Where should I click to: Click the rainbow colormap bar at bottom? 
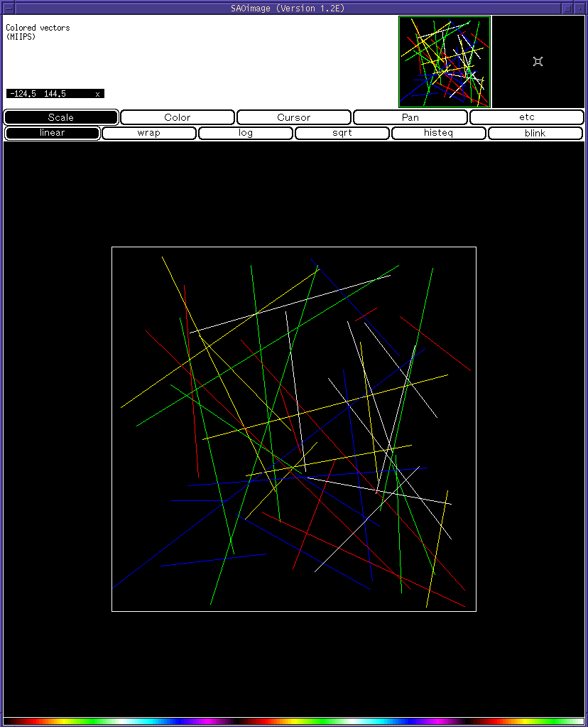294,719
